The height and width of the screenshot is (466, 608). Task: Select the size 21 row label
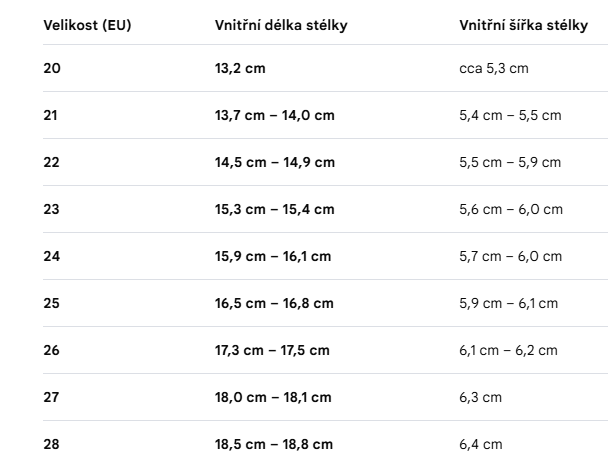[50, 115]
